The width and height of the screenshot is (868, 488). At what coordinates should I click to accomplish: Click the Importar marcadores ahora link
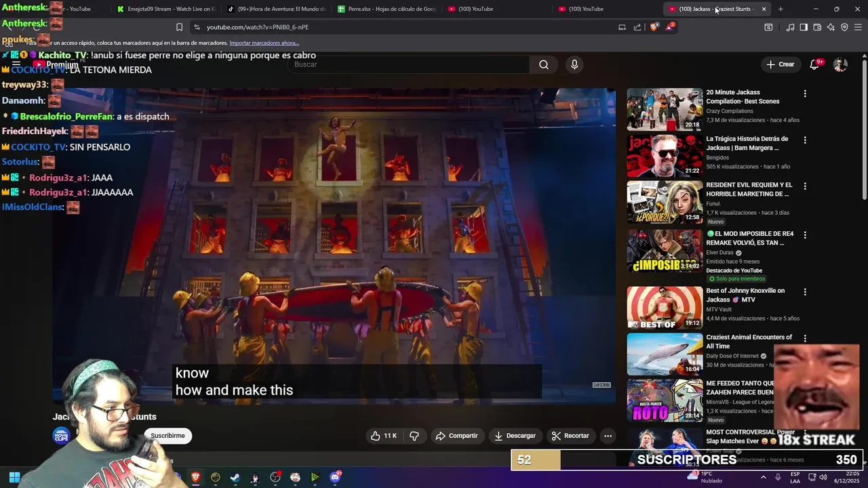point(264,43)
